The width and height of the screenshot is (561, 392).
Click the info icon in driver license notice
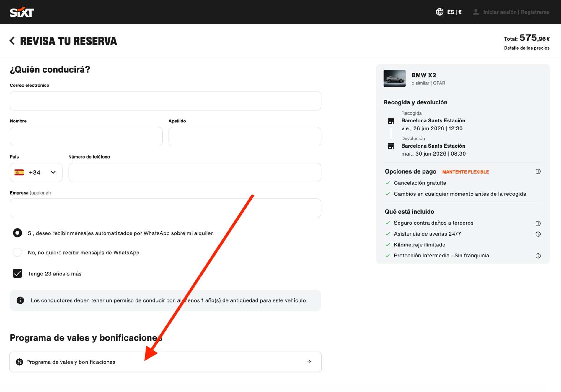tap(20, 300)
